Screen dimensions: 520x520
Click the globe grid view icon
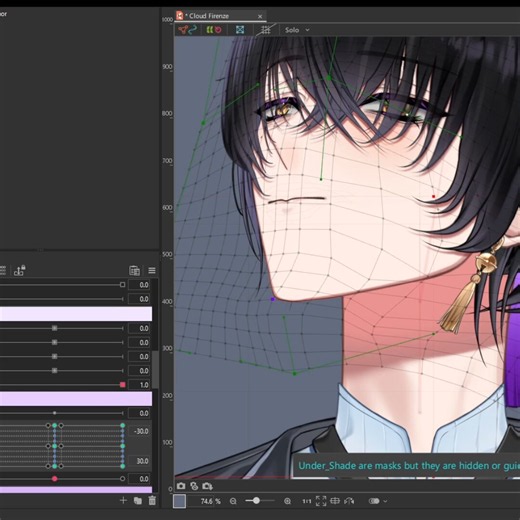[335, 501]
